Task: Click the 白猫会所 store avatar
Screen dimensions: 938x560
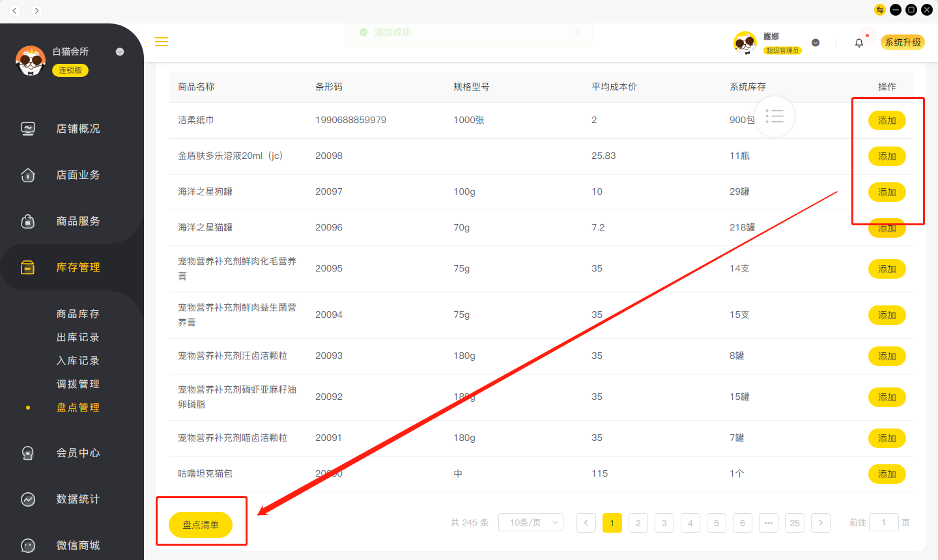Action: tap(30, 61)
